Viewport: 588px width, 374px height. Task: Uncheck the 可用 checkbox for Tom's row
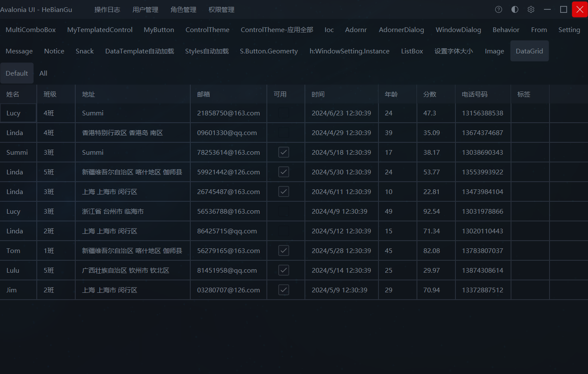click(x=284, y=250)
